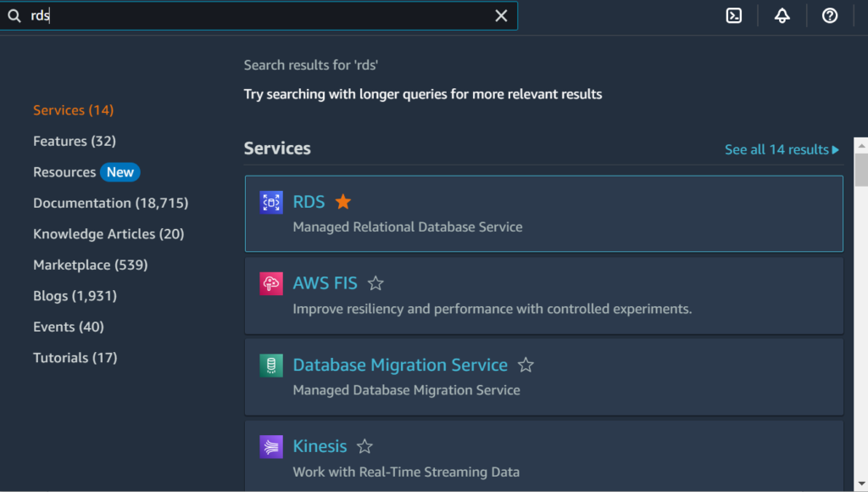The width and height of the screenshot is (868, 492).
Task: Select the Resources category
Action: [64, 172]
